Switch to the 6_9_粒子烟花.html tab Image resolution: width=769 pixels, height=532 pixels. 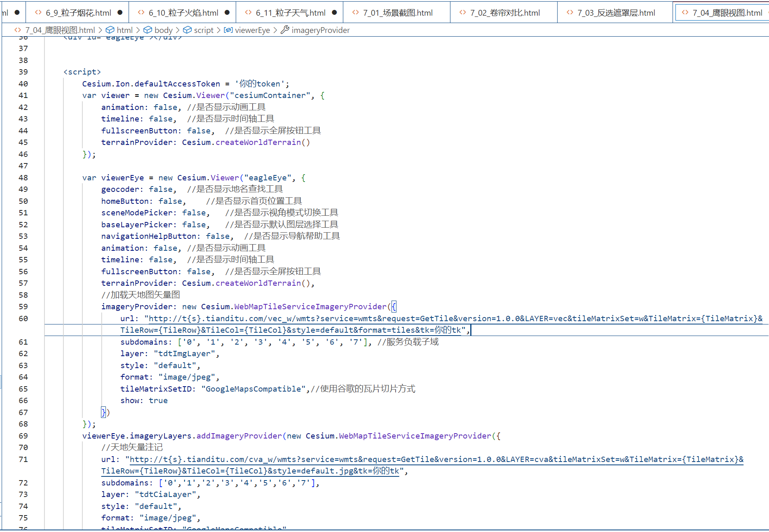click(x=77, y=13)
